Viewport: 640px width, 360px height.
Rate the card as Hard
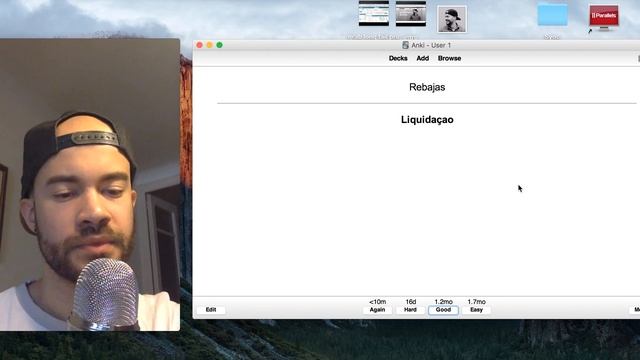(x=410, y=310)
